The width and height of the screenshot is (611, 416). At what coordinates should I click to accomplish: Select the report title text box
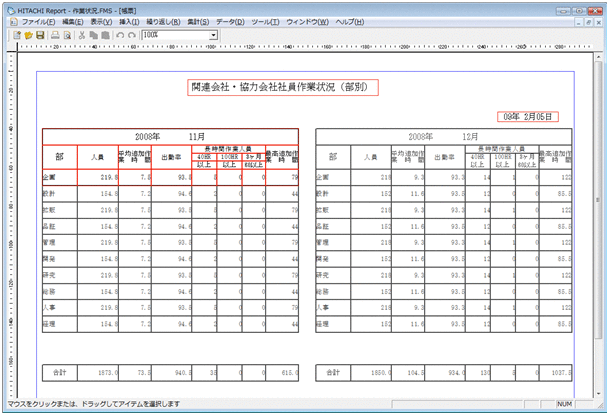coord(283,87)
